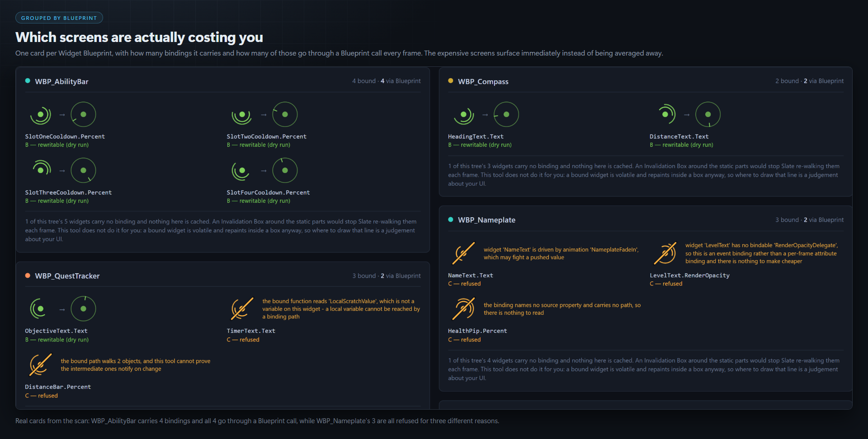Click the refused icon above LevelText.RenderOpacity
Viewport: 868px width, 439px height.
point(665,253)
